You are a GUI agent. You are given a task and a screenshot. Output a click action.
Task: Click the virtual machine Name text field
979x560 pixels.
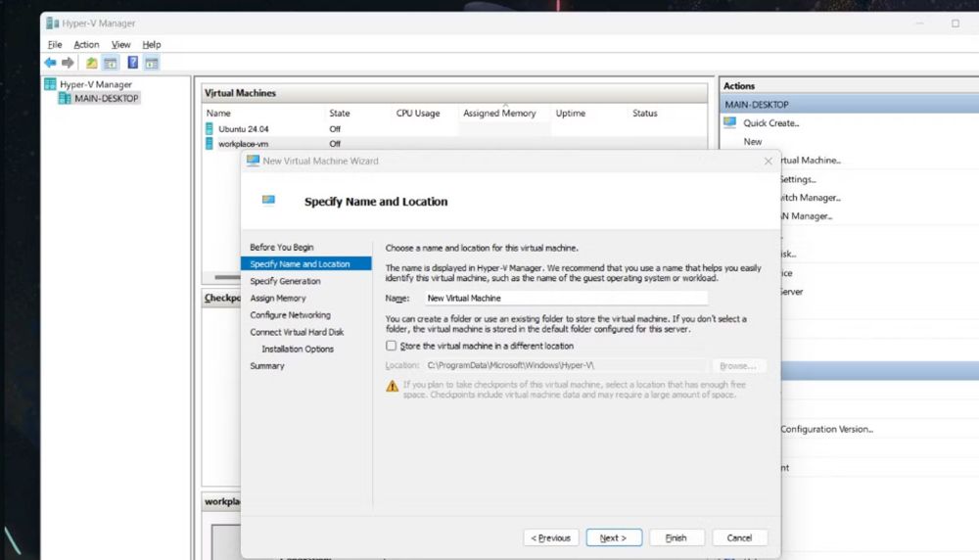pos(565,298)
